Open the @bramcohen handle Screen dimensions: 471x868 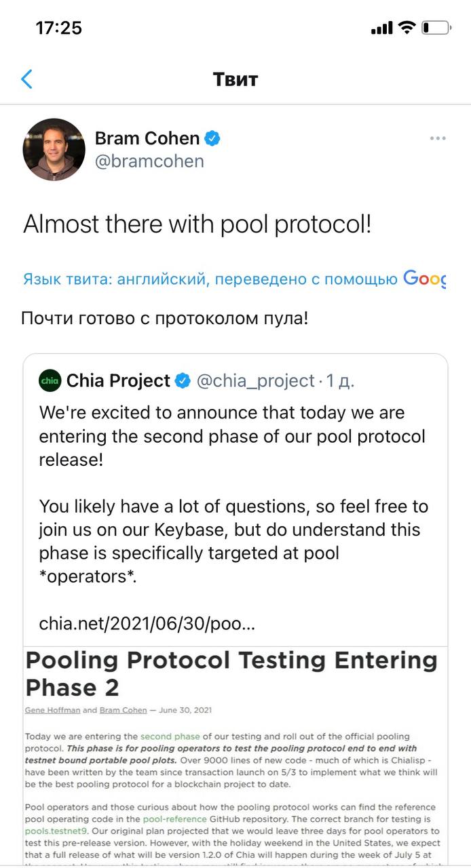tap(149, 161)
